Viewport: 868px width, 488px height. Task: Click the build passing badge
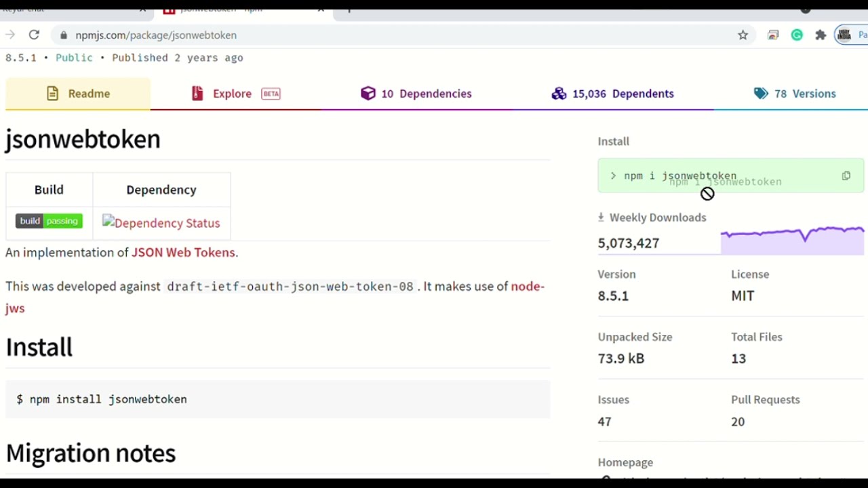tap(49, 221)
